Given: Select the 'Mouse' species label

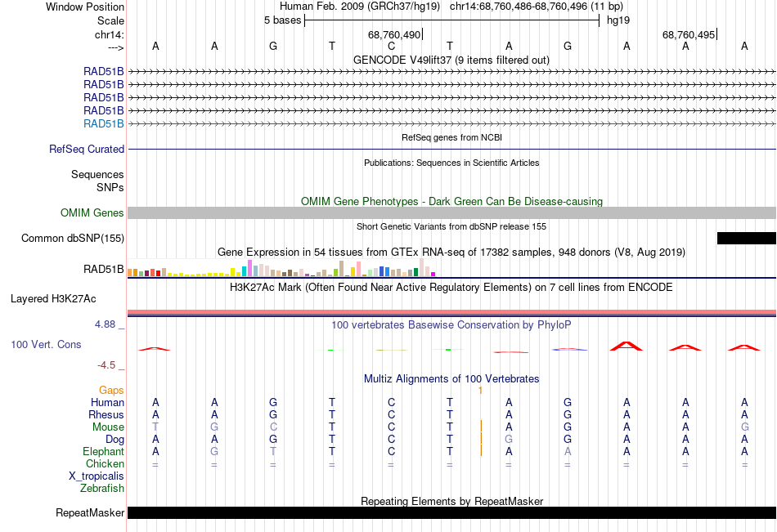Looking at the screenshot, I should (x=108, y=427).
